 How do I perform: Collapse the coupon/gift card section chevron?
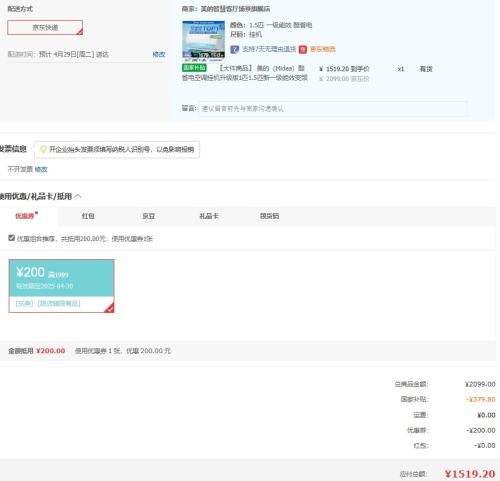[78, 196]
